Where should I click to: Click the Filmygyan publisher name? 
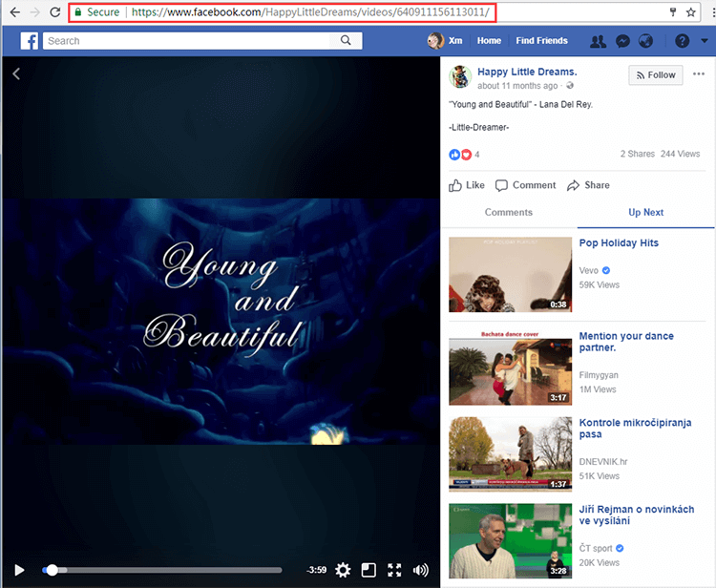(x=599, y=375)
